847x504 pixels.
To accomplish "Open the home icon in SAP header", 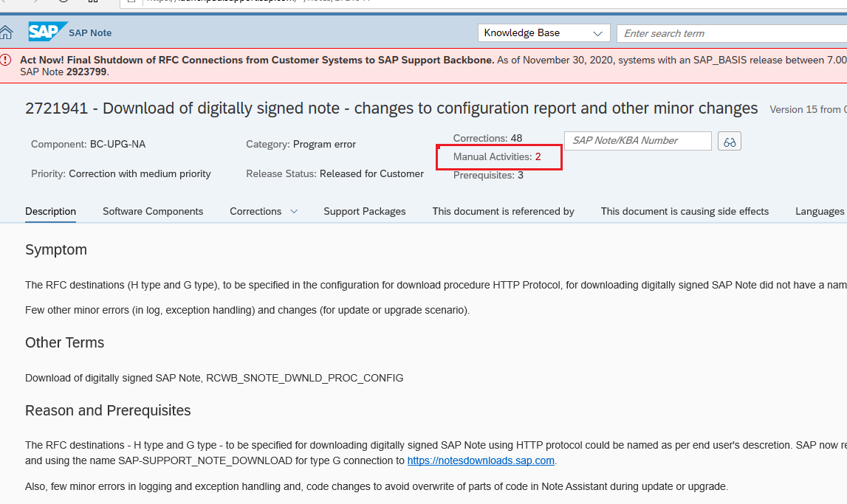I will [x=6, y=33].
